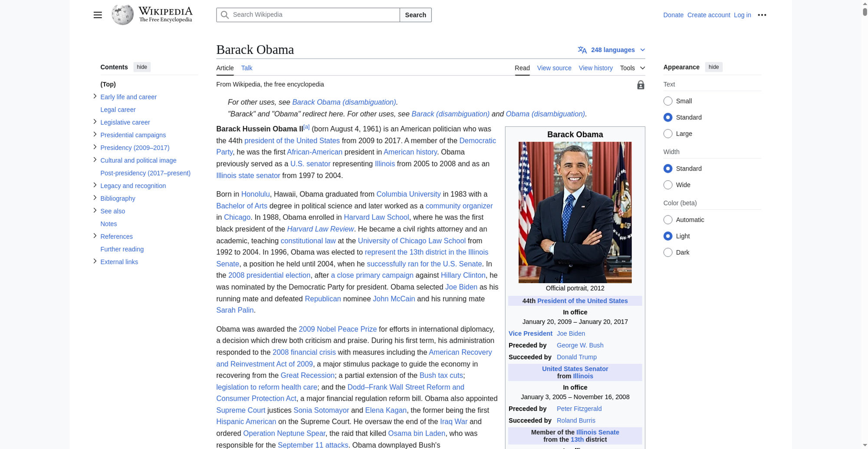This screenshot has width=868, height=449.
Task: Switch to the Talk tab
Action: [247, 68]
